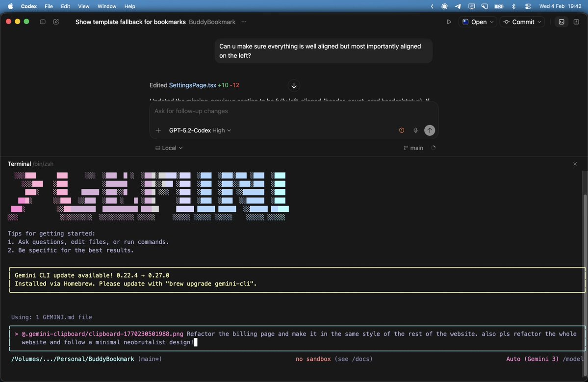The image size is (588, 382).
Task: Click the Gemini CLI update notice
Action: (x=297, y=280)
